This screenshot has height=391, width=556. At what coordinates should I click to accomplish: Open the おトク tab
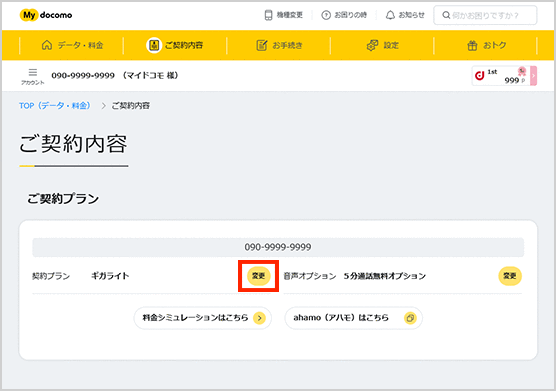pyautogui.click(x=486, y=45)
